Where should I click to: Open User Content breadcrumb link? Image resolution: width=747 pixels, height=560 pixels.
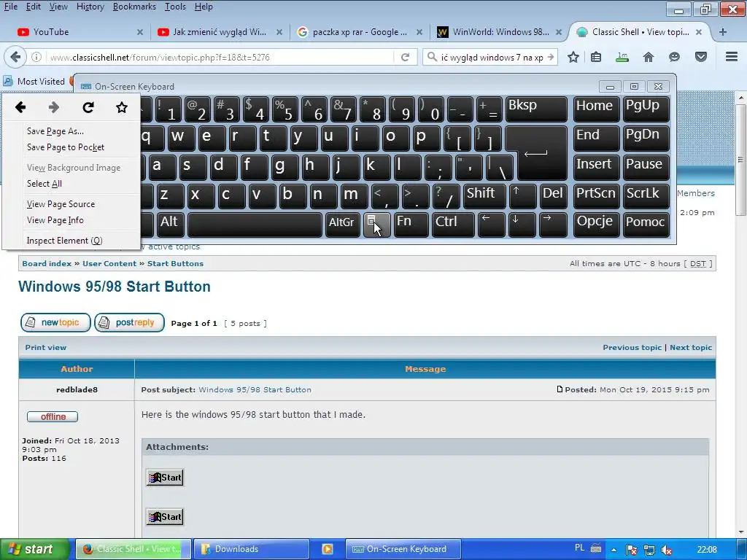pyautogui.click(x=109, y=264)
